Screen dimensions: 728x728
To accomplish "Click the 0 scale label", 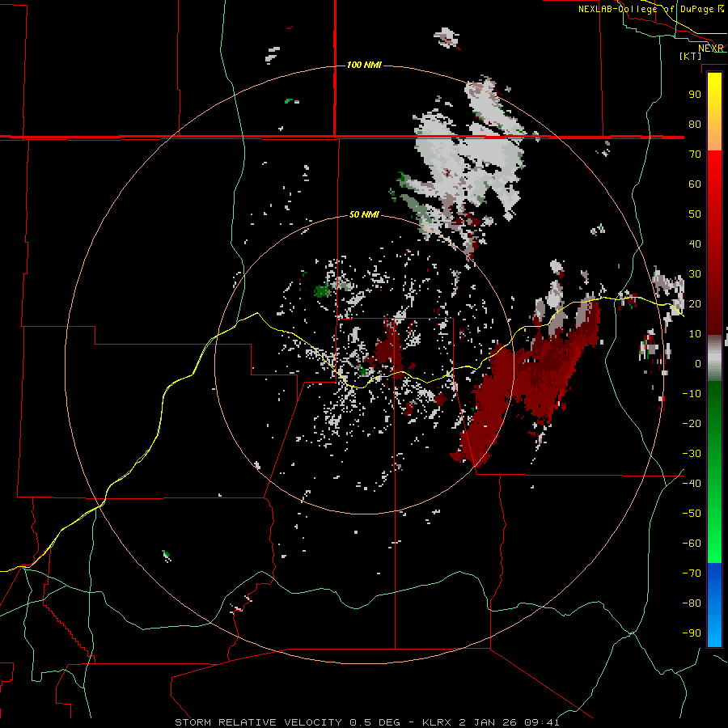I will click(698, 364).
